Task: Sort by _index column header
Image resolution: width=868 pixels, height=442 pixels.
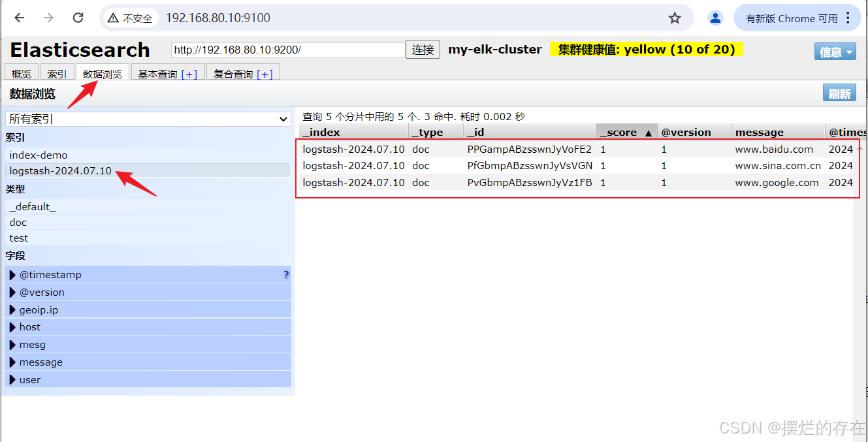Action: pos(354,132)
